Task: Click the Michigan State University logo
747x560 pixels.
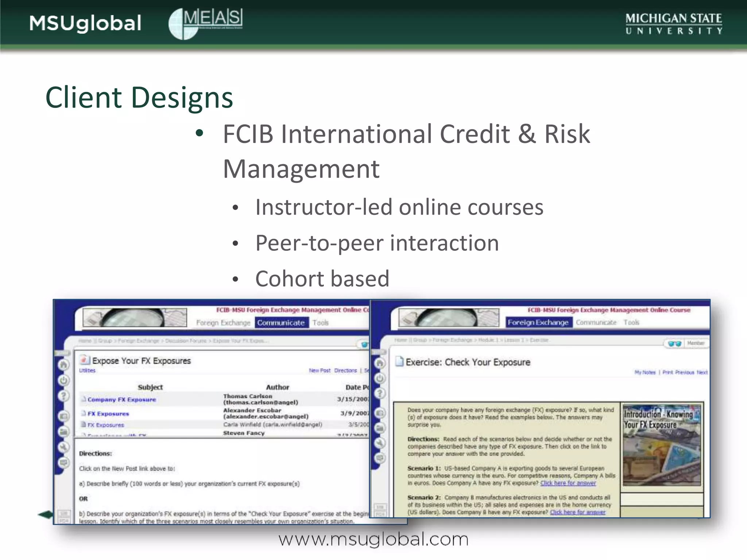Action: [674, 23]
